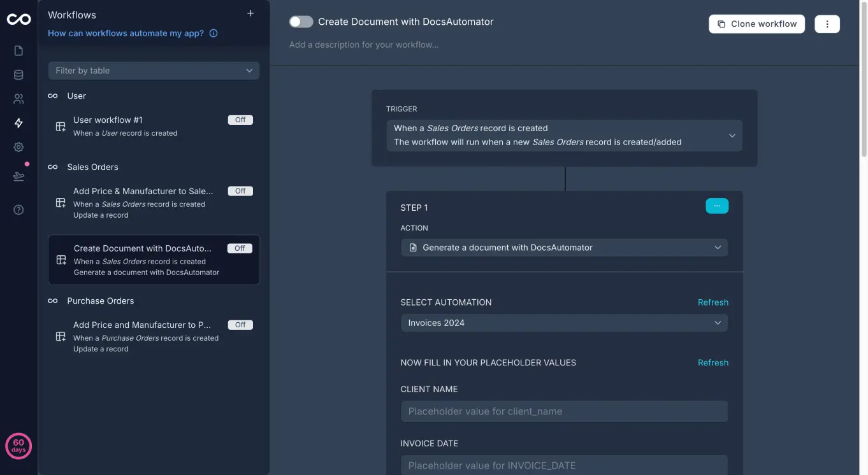This screenshot has width=868, height=475.
Task: Enable the Create Document with DocsAutomator workflow
Action: [301, 21]
